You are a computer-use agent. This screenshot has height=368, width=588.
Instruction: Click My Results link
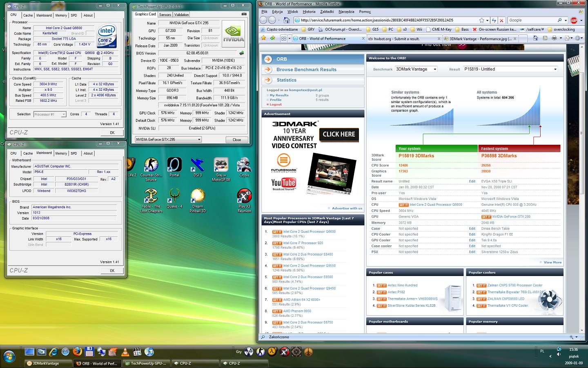[279, 95]
